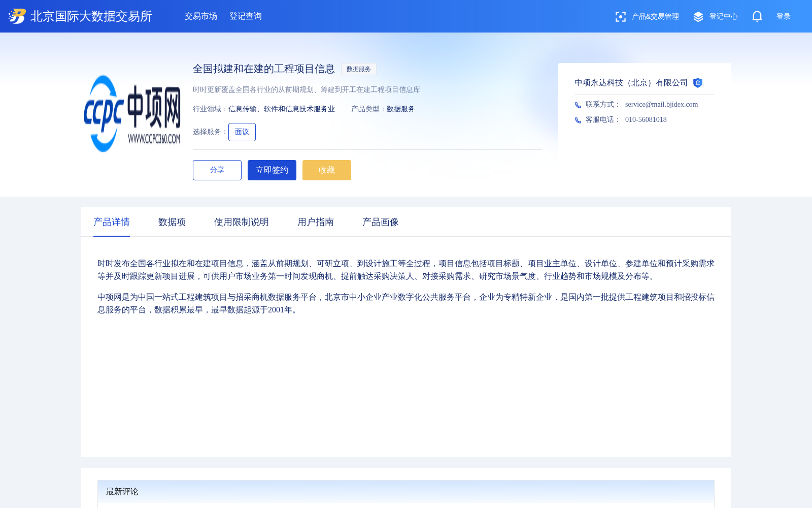The image size is (812, 508).
Task: Switch to the 使用限制说明 tab
Action: click(242, 222)
